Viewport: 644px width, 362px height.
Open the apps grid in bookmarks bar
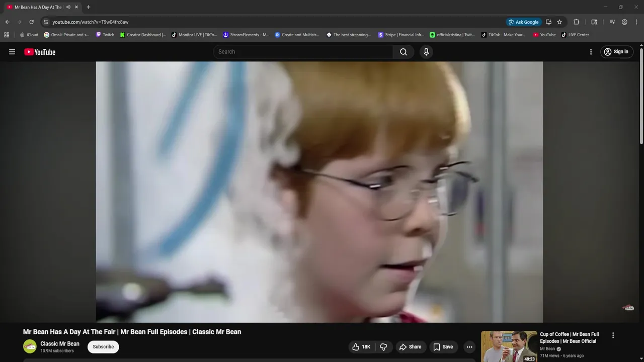coord(7,35)
